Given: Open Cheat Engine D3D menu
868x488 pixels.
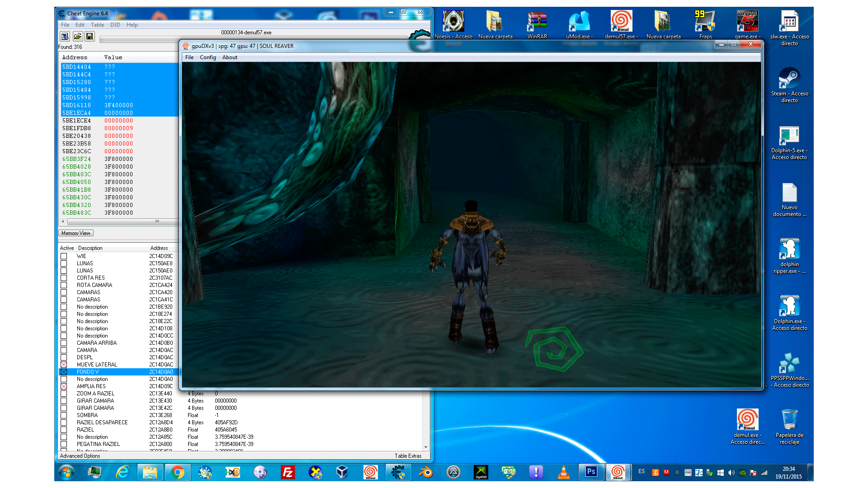Looking at the screenshot, I should [115, 25].
